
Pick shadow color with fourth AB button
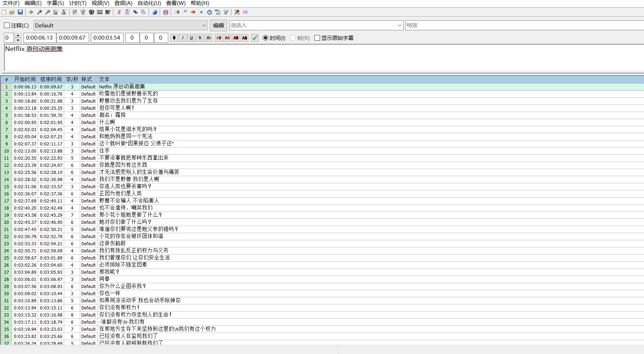pos(244,38)
